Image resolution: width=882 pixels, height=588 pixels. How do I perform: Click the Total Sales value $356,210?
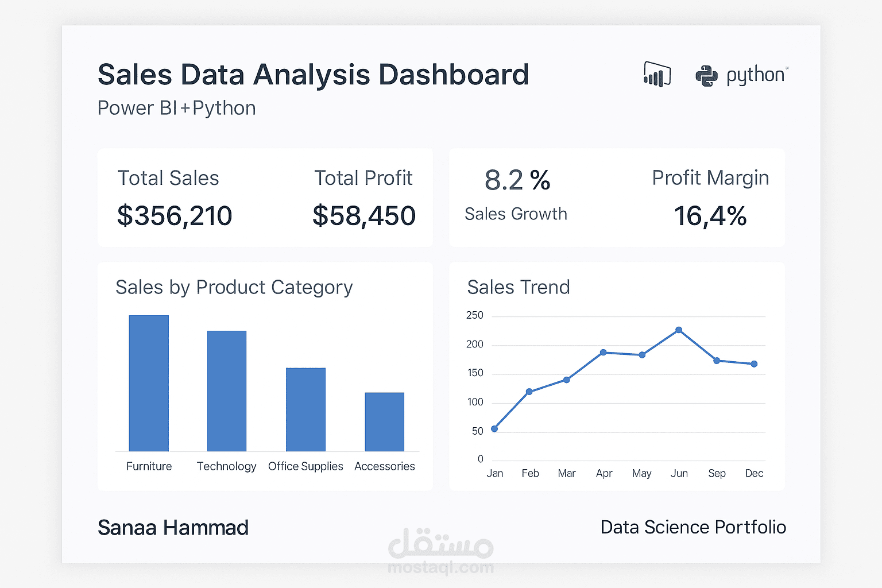(x=175, y=216)
